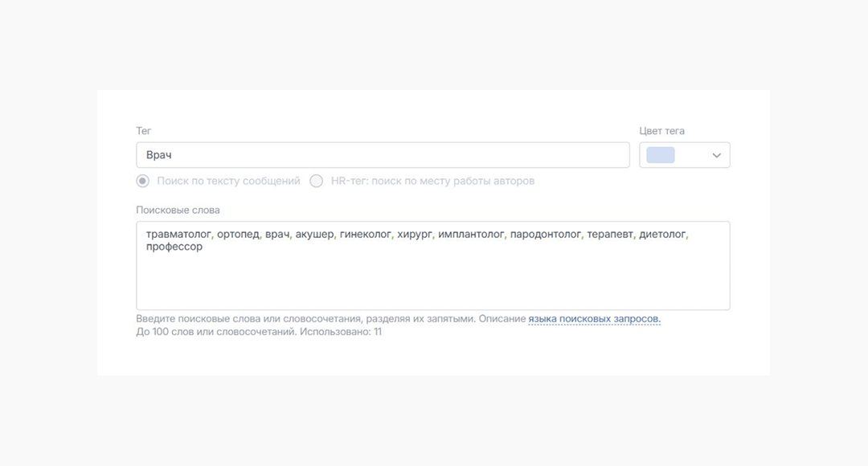Open the языка поисковых запросов link
The height and width of the screenshot is (466, 868).
(x=594, y=319)
